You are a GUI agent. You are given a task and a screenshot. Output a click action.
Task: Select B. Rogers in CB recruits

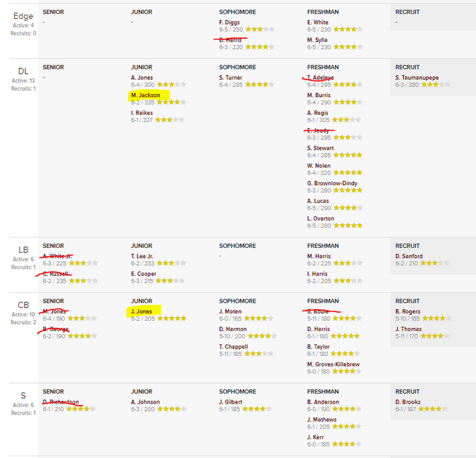pos(408,311)
